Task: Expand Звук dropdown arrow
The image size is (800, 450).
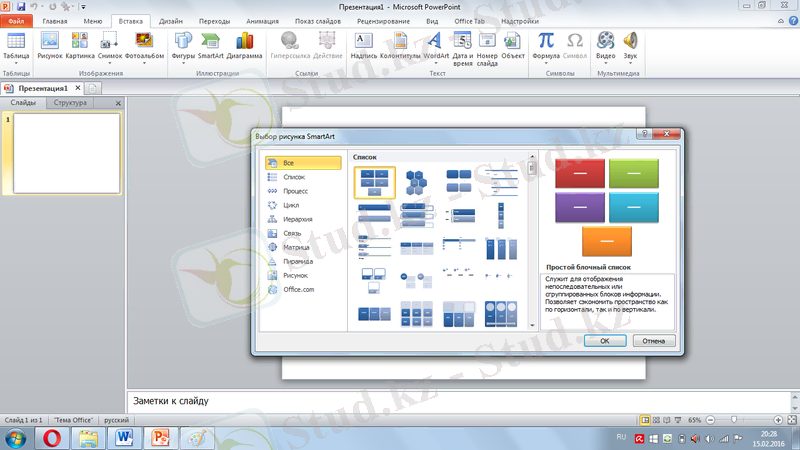Action: tap(630, 63)
